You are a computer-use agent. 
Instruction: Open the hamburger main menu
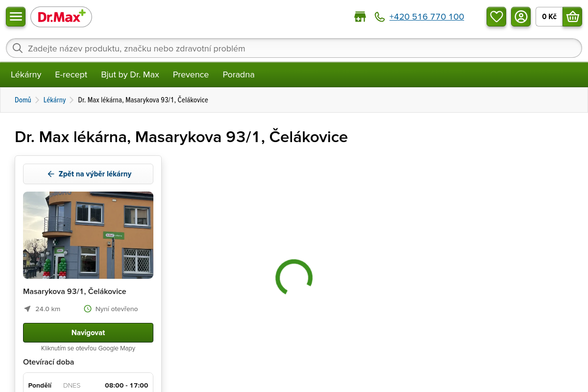(16, 17)
